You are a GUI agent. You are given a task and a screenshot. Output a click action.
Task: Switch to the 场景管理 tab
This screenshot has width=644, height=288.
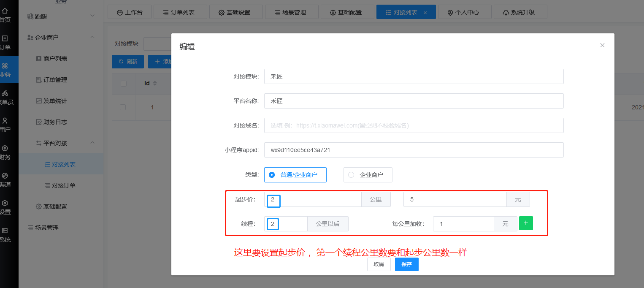(291, 12)
